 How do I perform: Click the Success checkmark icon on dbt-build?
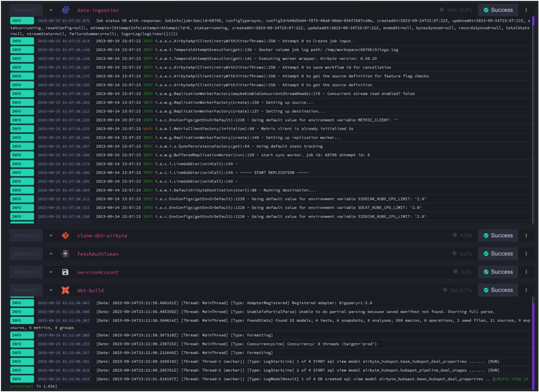coord(486,290)
